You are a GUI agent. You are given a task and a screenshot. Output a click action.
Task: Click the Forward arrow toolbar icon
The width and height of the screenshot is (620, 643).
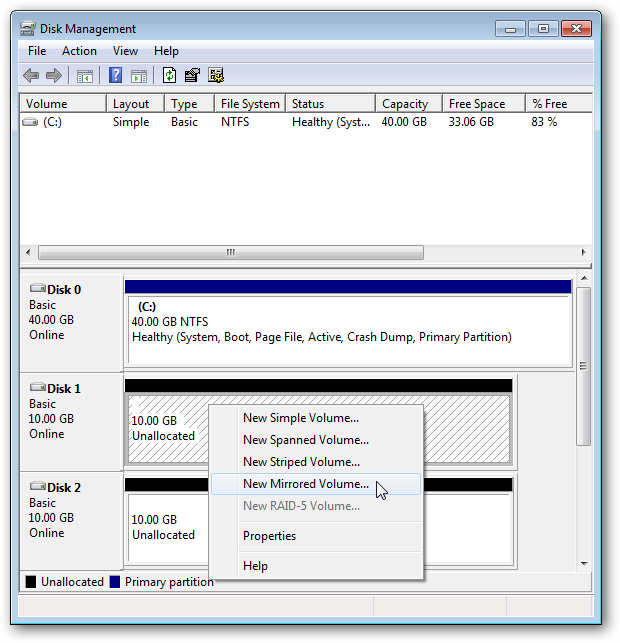tap(54, 75)
